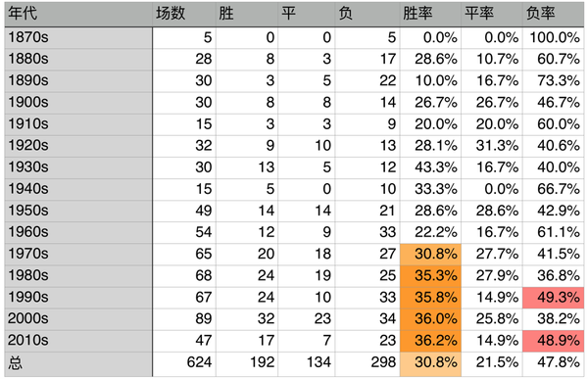Click the 负率 header cell

click(x=553, y=14)
